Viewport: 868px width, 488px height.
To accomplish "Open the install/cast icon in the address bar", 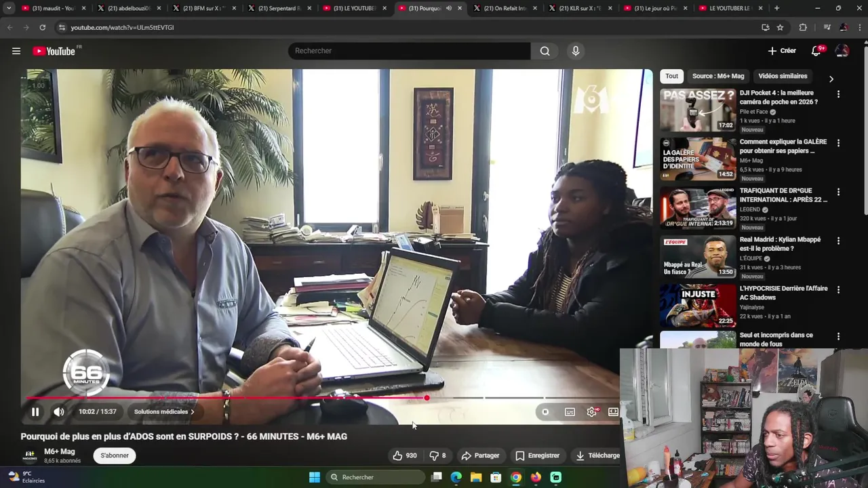I will (766, 27).
